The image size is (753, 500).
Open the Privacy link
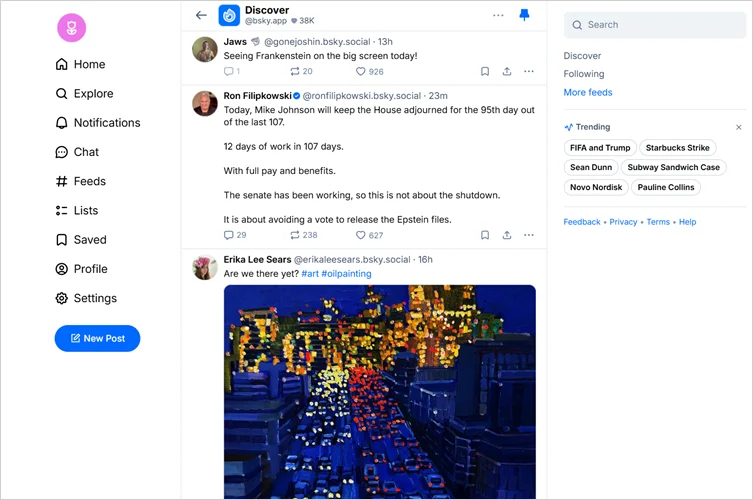pyautogui.click(x=623, y=222)
